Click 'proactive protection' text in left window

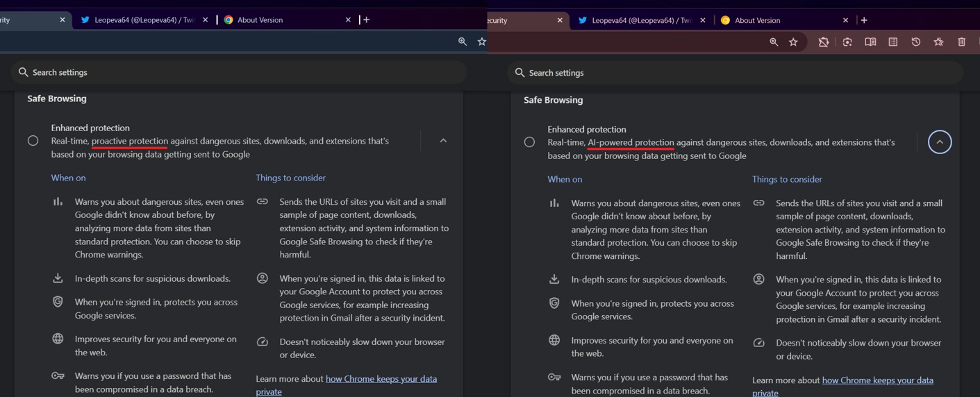(x=130, y=141)
